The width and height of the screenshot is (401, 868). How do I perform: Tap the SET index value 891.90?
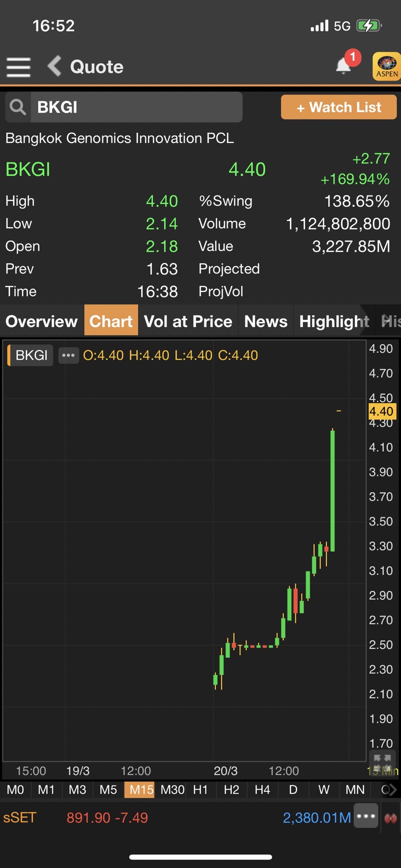pos(88,818)
